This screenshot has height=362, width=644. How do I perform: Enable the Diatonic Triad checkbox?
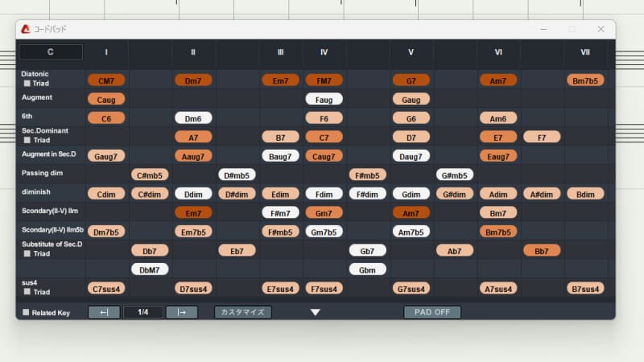tap(27, 84)
